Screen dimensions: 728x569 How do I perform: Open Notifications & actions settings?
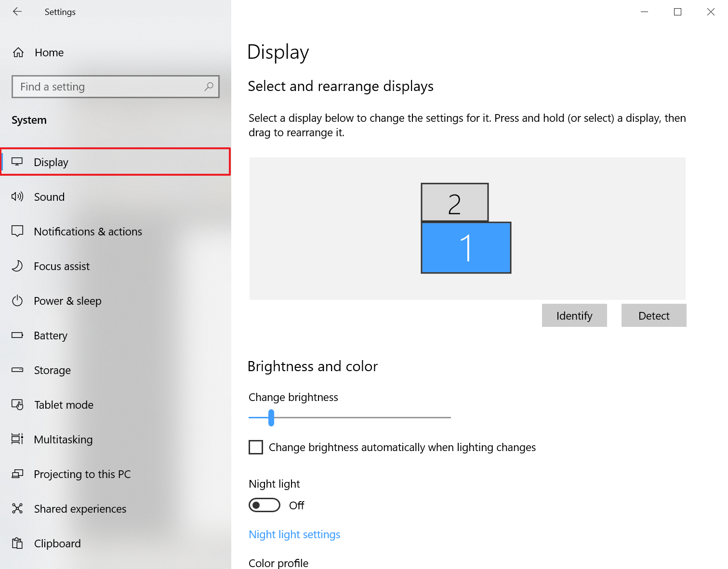(88, 232)
